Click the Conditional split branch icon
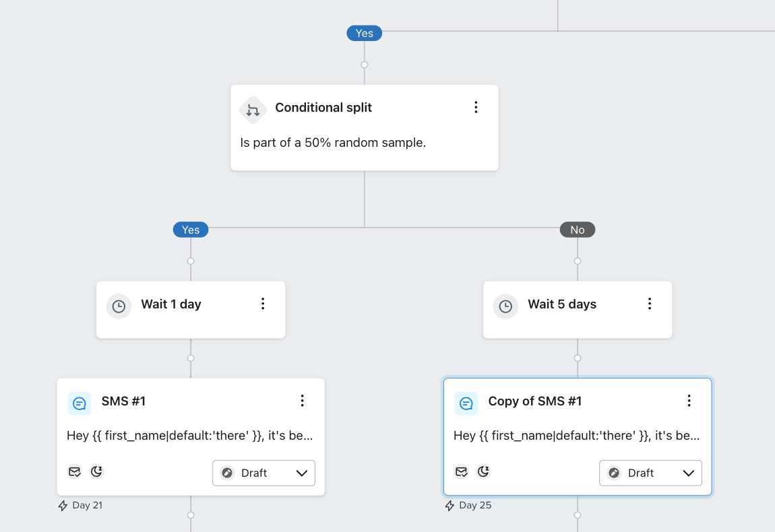This screenshot has width=775, height=532. click(x=253, y=110)
